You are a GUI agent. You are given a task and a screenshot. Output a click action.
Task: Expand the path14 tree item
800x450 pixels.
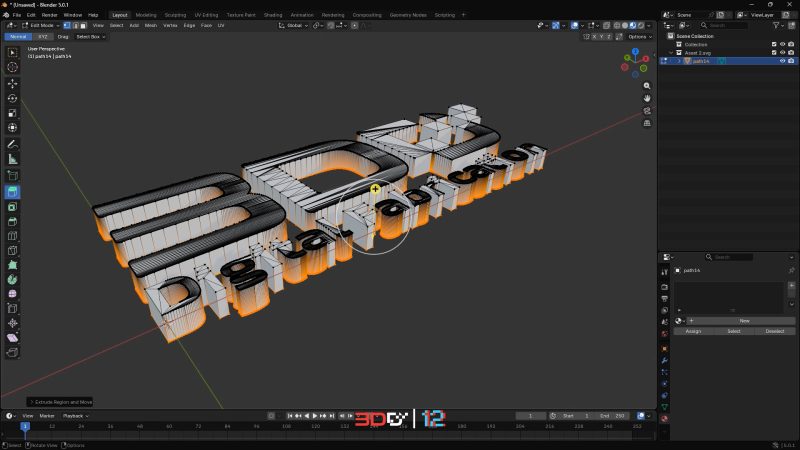679,61
